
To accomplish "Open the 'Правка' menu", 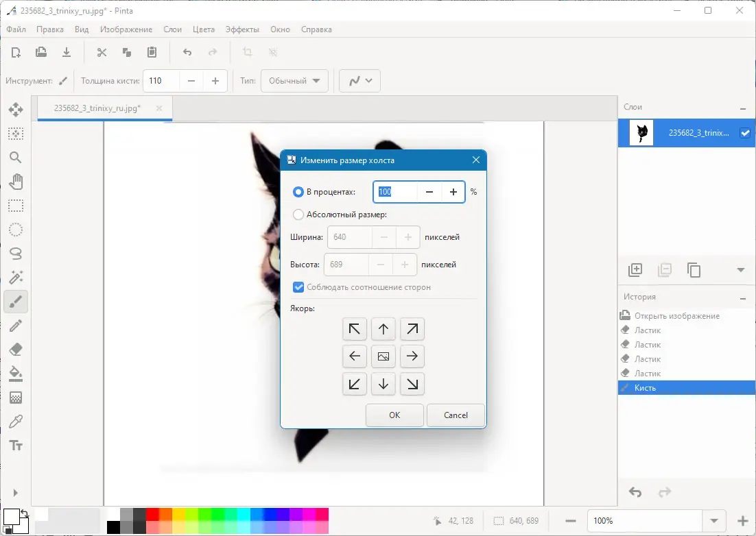I will (x=50, y=29).
